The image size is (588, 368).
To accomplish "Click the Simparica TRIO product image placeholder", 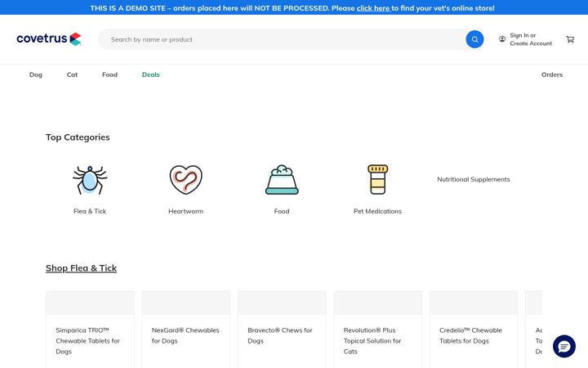I will 90,303.
